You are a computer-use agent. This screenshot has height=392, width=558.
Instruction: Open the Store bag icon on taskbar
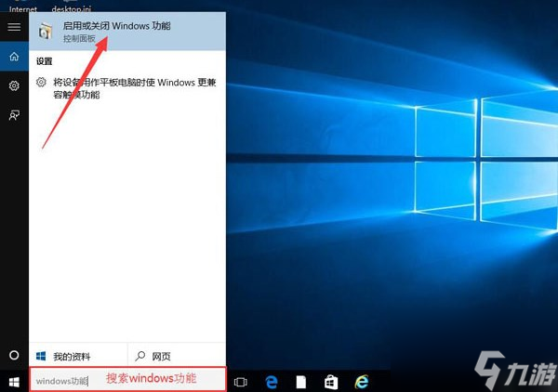[x=331, y=382]
